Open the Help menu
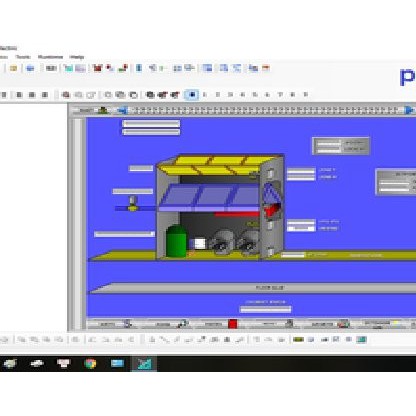Screen dimensions: 416x416 click(77, 57)
